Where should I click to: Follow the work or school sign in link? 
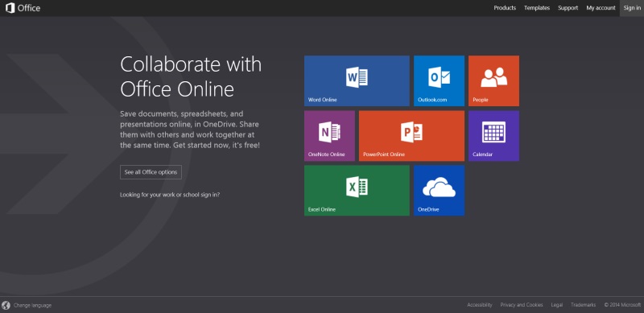click(x=170, y=195)
